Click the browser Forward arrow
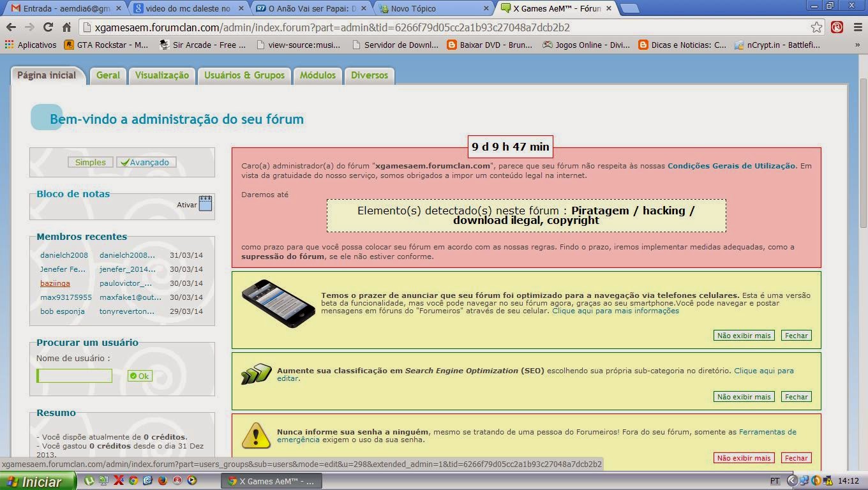The image size is (868, 490). 29,27
